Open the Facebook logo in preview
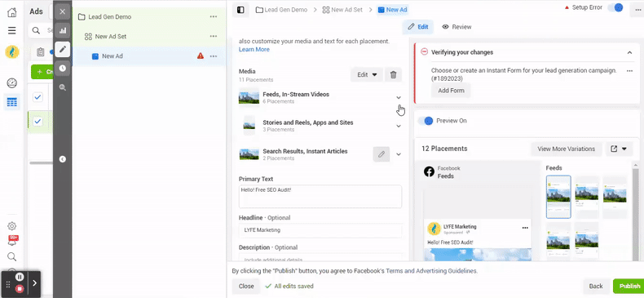The height and width of the screenshot is (298, 644). click(429, 172)
